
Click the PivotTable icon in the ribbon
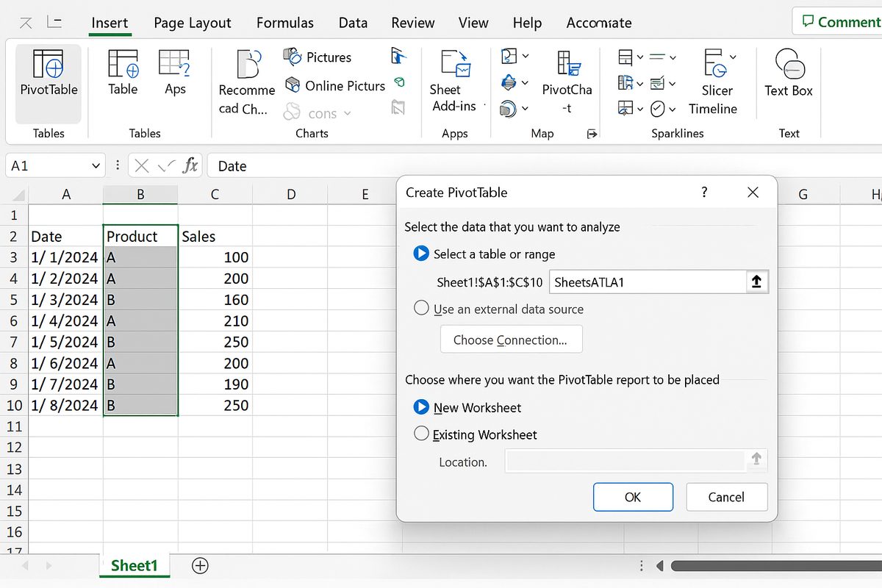click(x=49, y=65)
